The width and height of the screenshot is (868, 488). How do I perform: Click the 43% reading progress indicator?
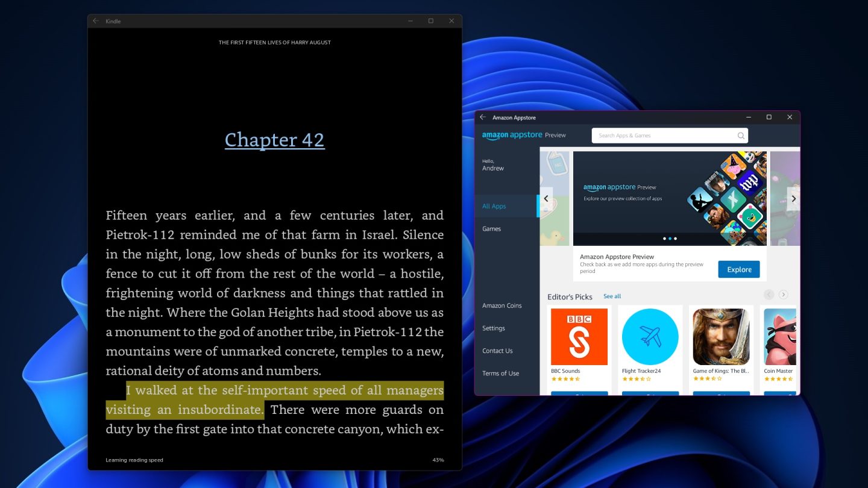pos(438,460)
